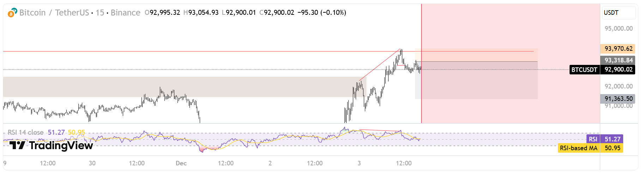Image resolution: width=644 pixels, height=177 pixels.
Task: Click the close price C92,900.02 value
Action: 277,13
